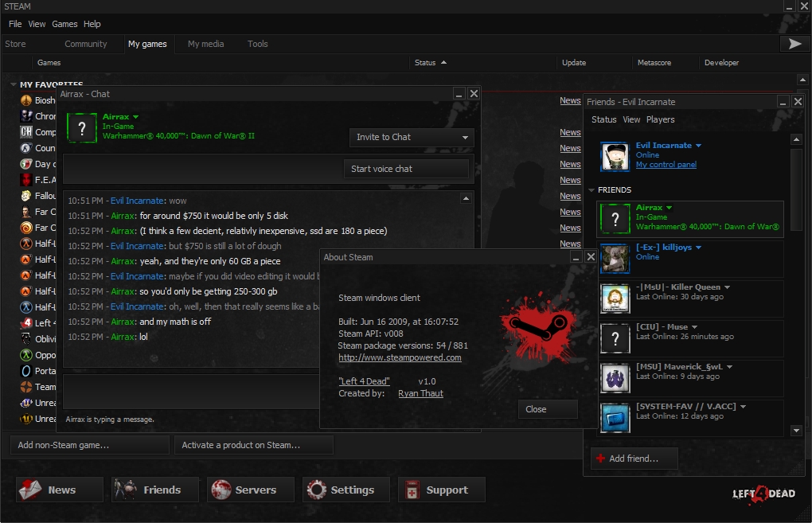Open the dropdown arrow next to Airrax in chat header
Screen dimensions: 812x523
pos(135,117)
